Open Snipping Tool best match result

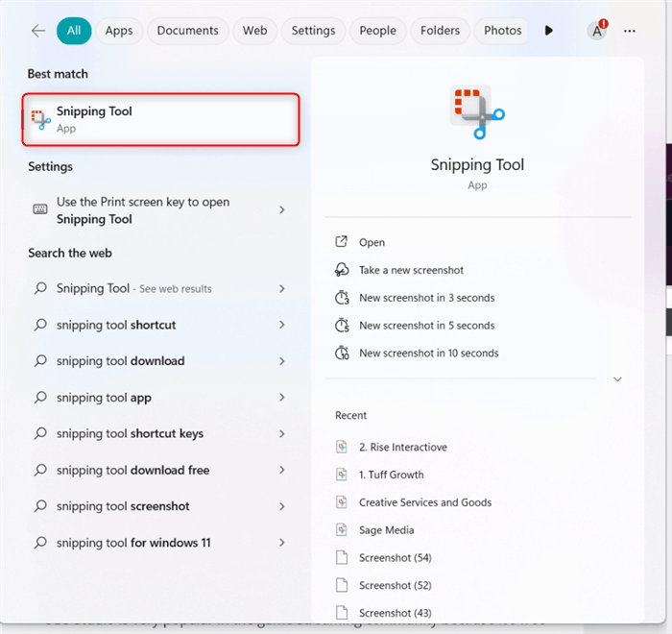coord(160,120)
